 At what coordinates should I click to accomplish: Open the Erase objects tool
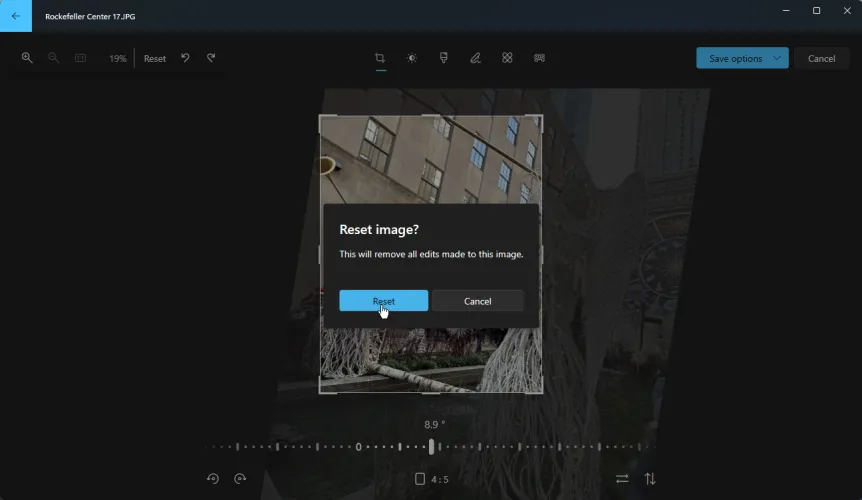tap(507, 58)
